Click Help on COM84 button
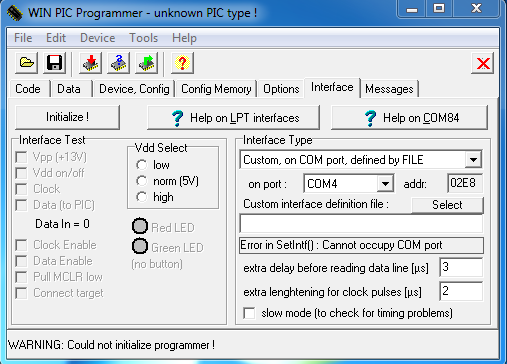 click(409, 118)
